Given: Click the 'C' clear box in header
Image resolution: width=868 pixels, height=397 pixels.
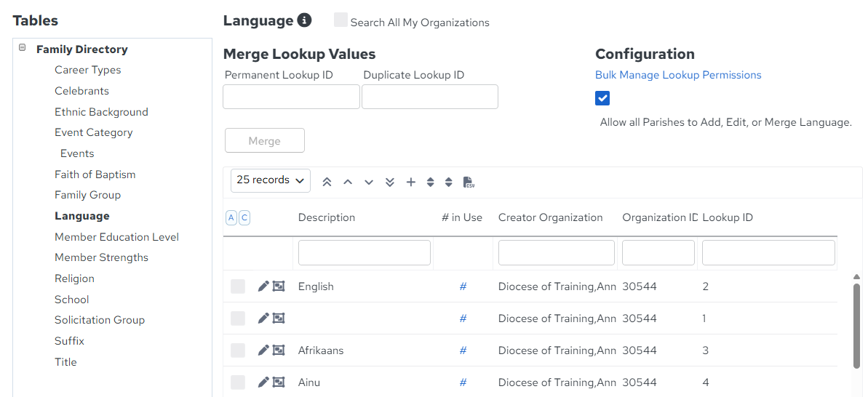Looking at the screenshot, I should pyautogui.click(x=244, y=218).
